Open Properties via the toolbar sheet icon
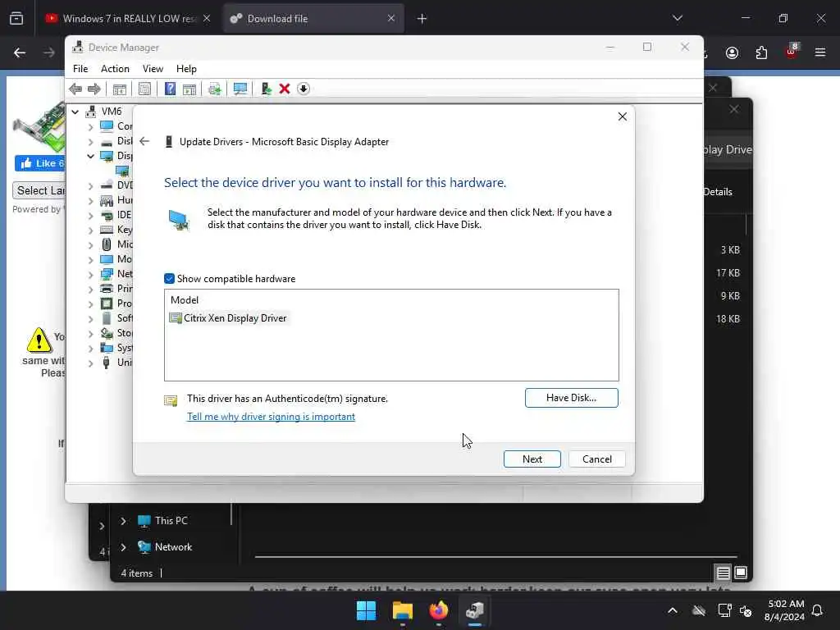 (144, 89)
